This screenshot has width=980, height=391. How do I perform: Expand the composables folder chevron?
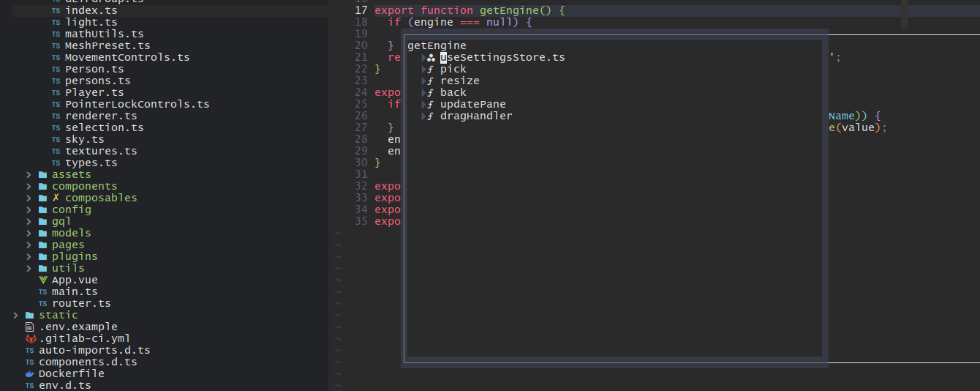(x=29, y=198)
